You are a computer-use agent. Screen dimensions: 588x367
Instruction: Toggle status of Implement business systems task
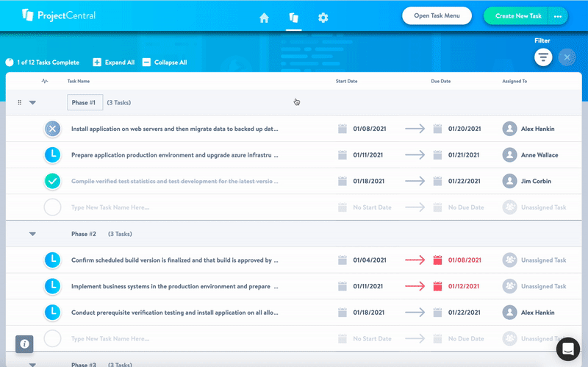point(52,286)
